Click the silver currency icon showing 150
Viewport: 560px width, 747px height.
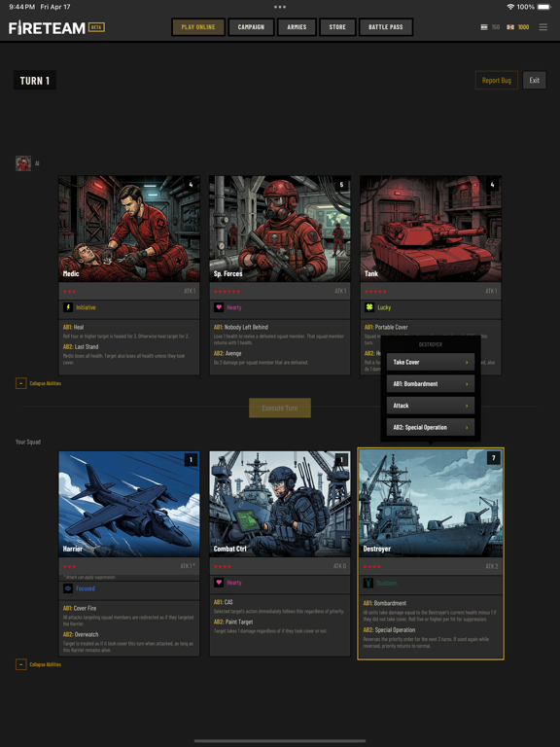pyautogui.click(x=484, y=27)
